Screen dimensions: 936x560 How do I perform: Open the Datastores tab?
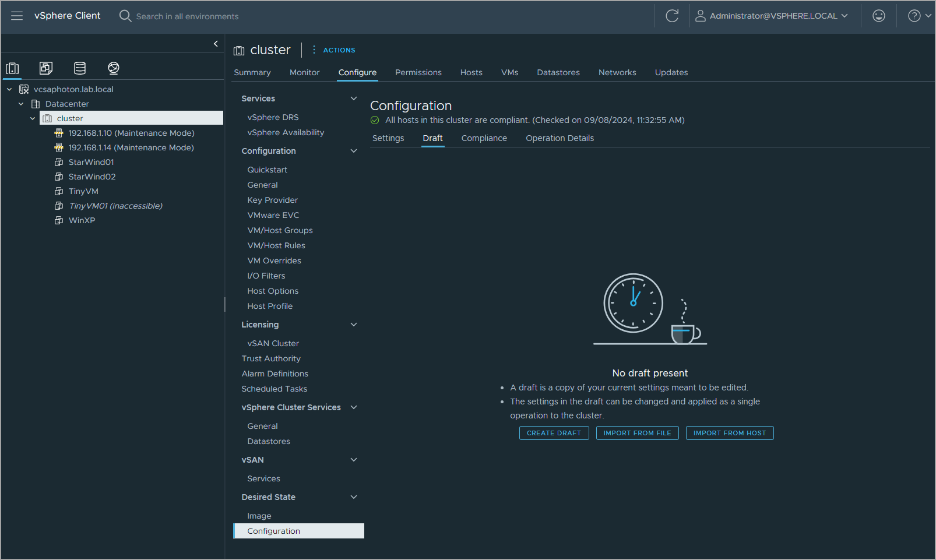point(558,72)
